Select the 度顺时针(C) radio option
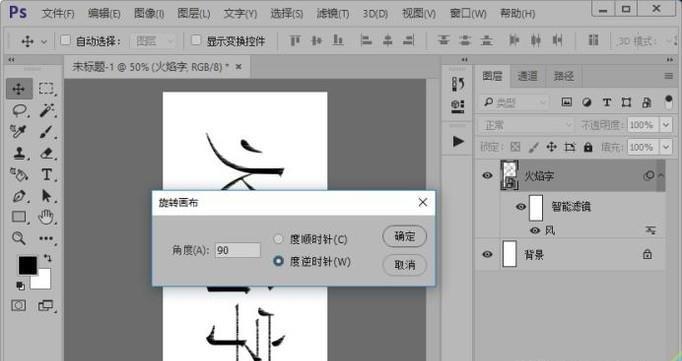 point(278,239)
